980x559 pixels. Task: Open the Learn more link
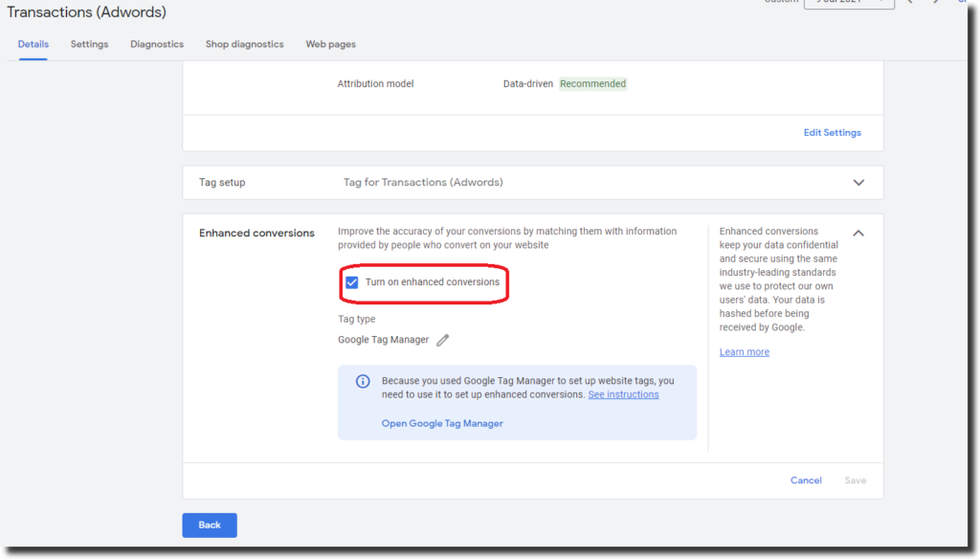pos(744,351)
